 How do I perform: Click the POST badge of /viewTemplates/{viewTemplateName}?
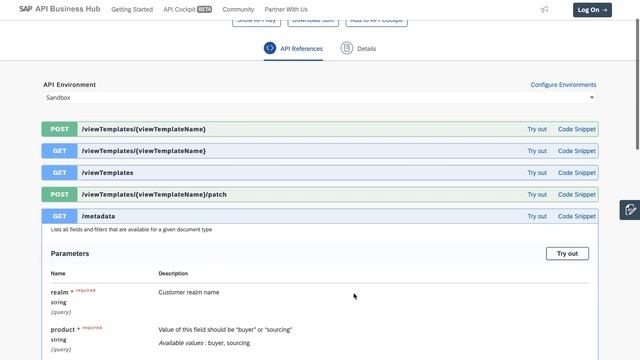[x=60, y=129]
